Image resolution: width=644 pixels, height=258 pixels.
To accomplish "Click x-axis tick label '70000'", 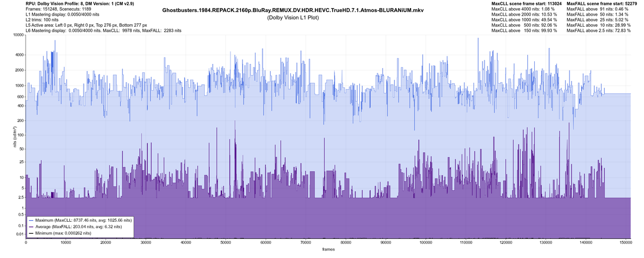I will [x=306, y=243].
